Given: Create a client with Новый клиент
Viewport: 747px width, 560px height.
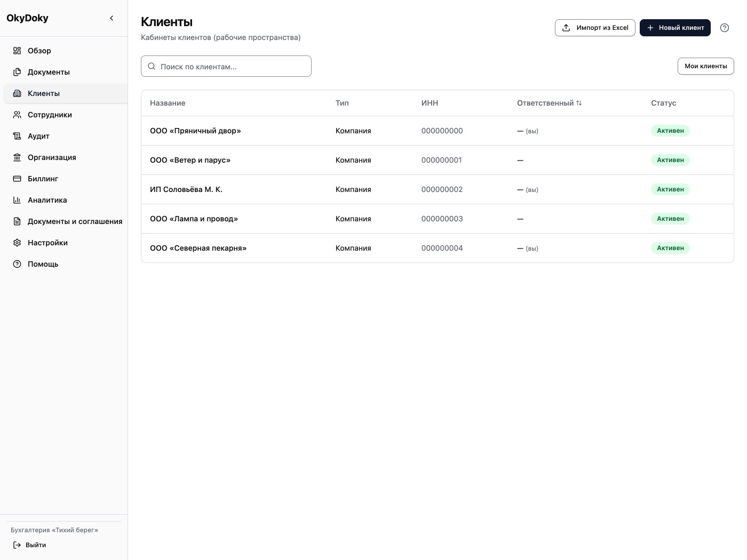Looking at the screenshot, I should 675,28.
